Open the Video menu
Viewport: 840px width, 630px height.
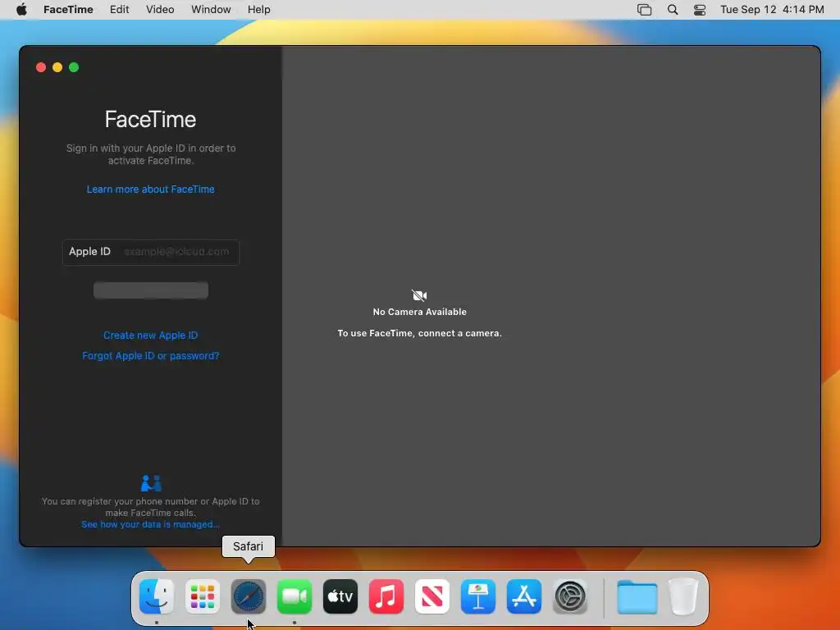click(x=160, y=10)
